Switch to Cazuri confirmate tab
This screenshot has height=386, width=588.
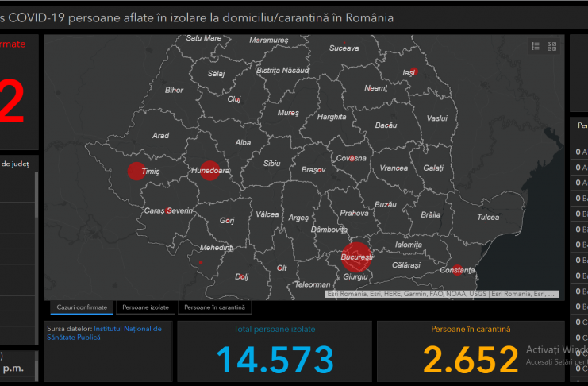[x=82, y=307]
